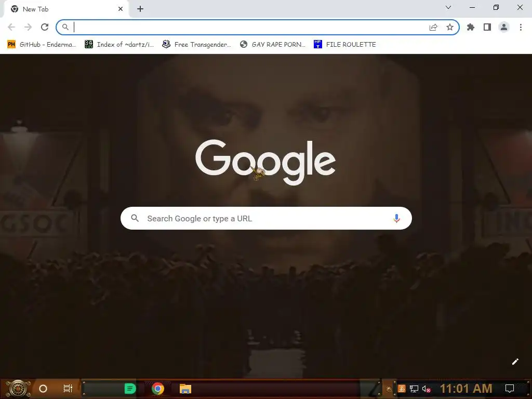Screen dimensions: 532x399
Task: Open the Free Transgender... bookmark
Action: [196, 45]
